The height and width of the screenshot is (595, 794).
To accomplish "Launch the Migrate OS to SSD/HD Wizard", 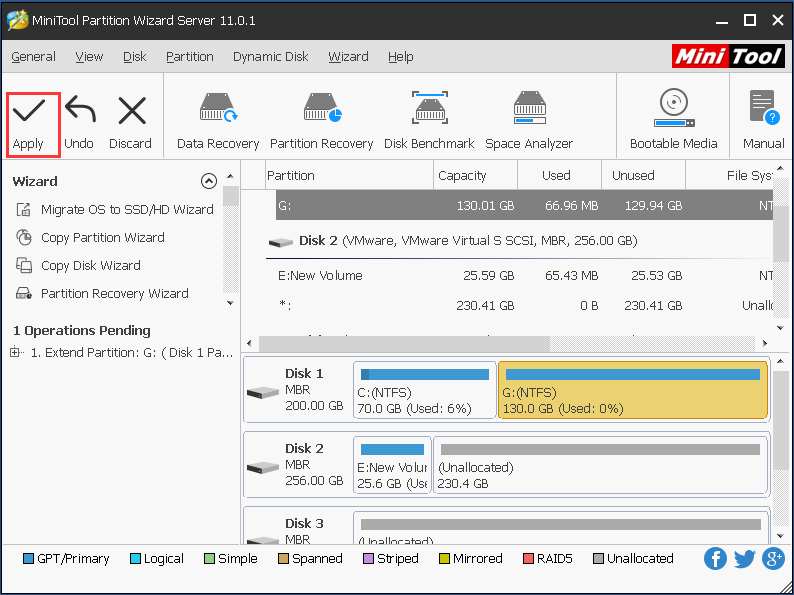I will 126,210.
